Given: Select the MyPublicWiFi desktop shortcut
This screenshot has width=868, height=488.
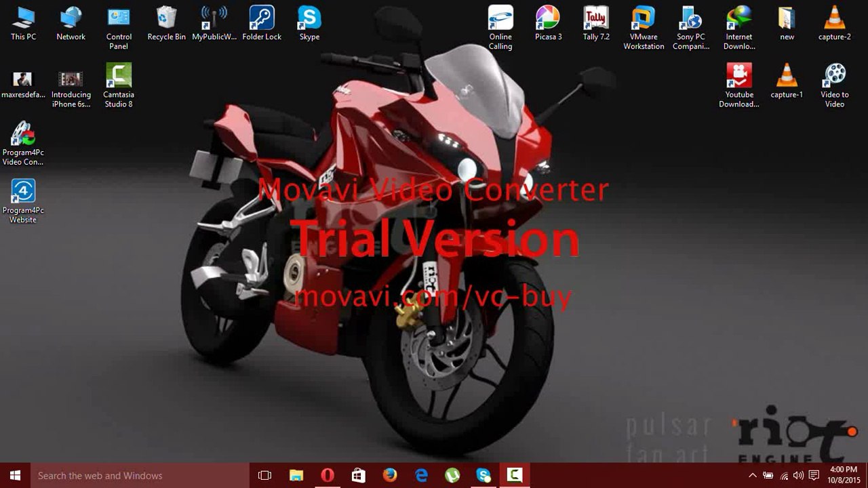Looking at the screenshot, I should tap(214, 24).
